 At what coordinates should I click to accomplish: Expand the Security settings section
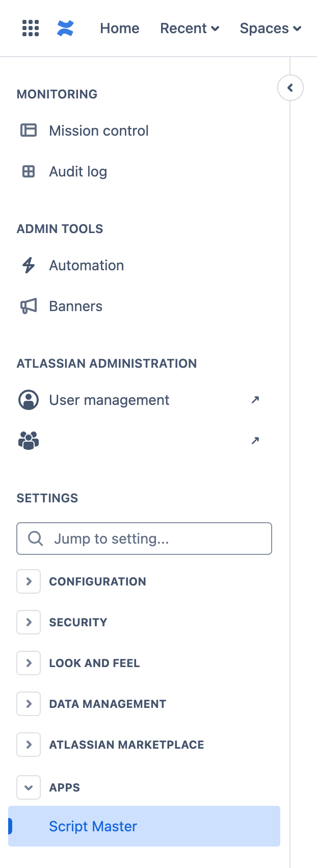tap(29, 622)
